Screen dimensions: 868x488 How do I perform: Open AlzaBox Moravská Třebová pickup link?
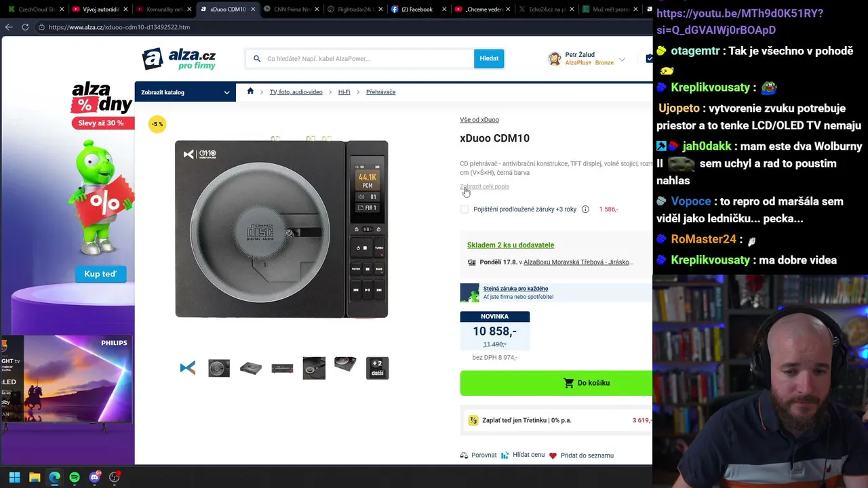[578, 262]
